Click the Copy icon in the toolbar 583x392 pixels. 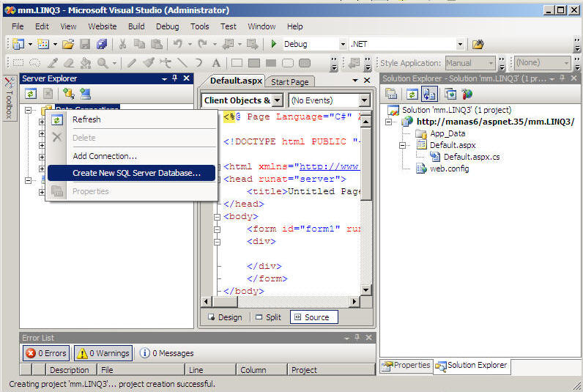[139, 44]
